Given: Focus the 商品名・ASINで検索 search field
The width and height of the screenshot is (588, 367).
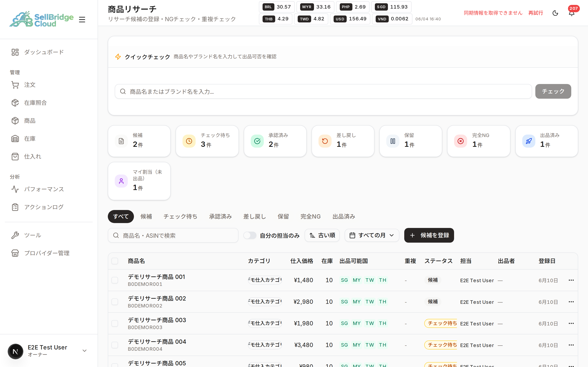Looking at the screenshot, I should (x=173, y=235).
